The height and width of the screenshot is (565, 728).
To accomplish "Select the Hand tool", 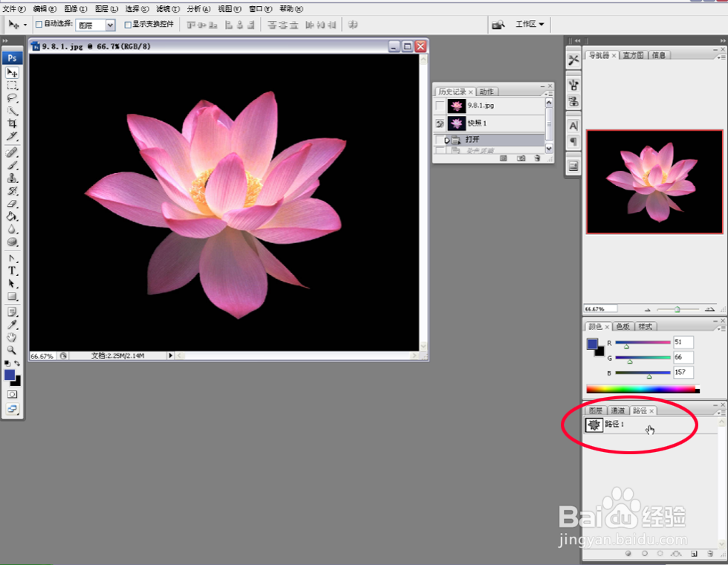I will click(x=12, y=338).
